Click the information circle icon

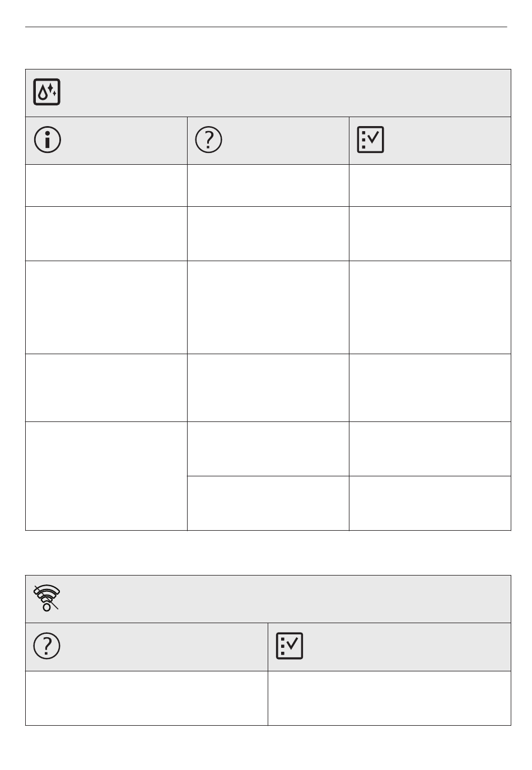(x=48, y=140)
